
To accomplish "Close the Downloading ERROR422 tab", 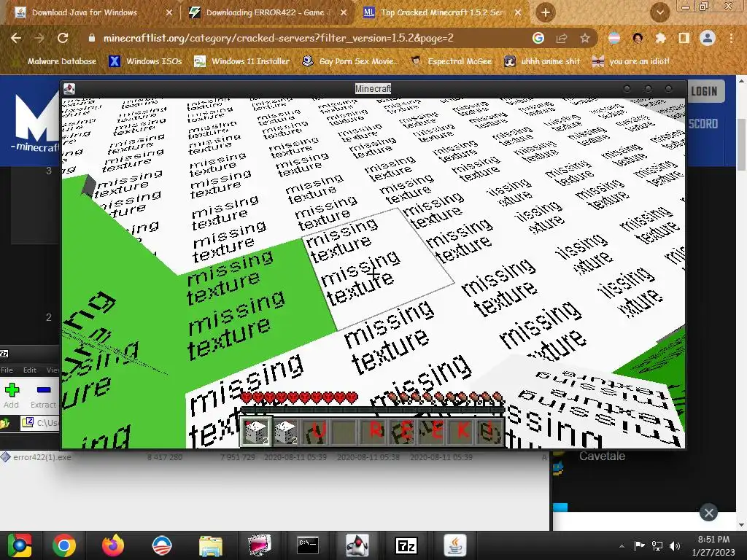I will tap(344, 13).
